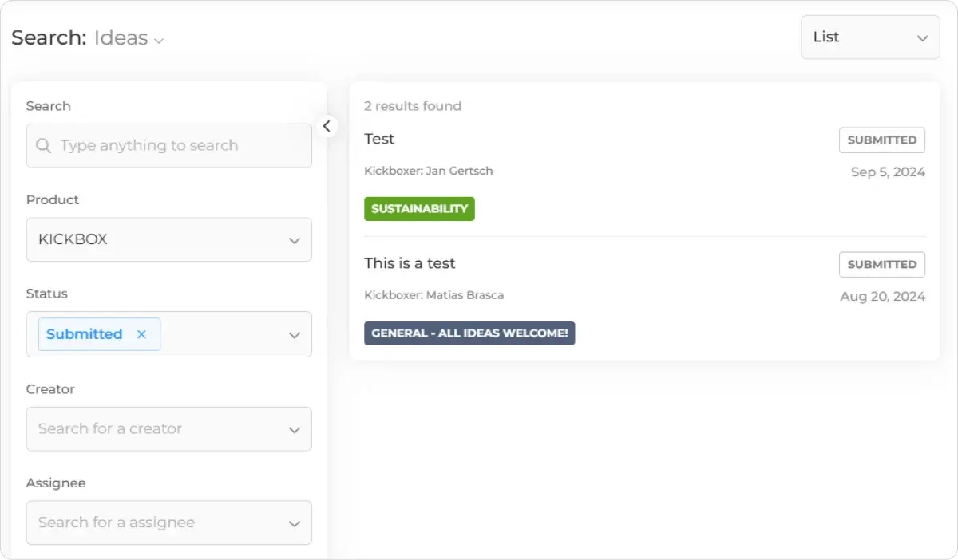Click 'Kickboxer: Matias Brasca' text
The image size is (958, 560).
click(x=434, y=295)
